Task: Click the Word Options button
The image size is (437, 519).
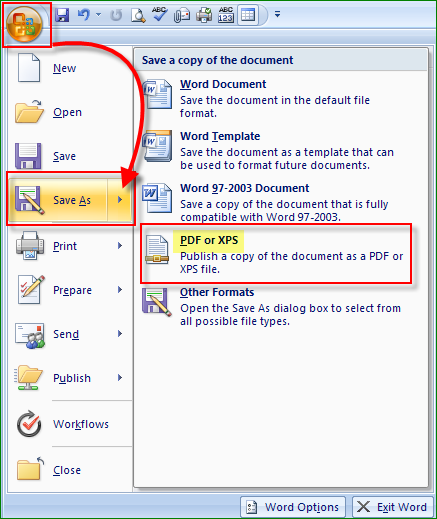Action: (x=293, y=507)
